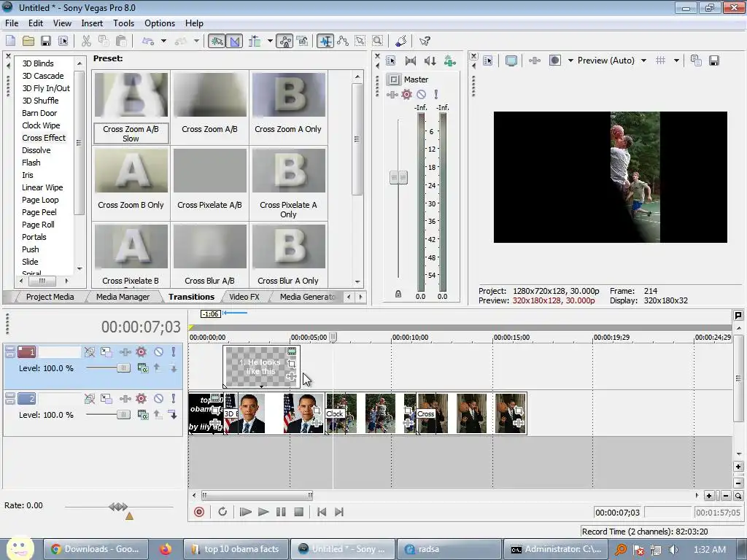Select the 'He looks like this' text clip
This screenshot has height=560, width=747.
click(x=261, y=366)
